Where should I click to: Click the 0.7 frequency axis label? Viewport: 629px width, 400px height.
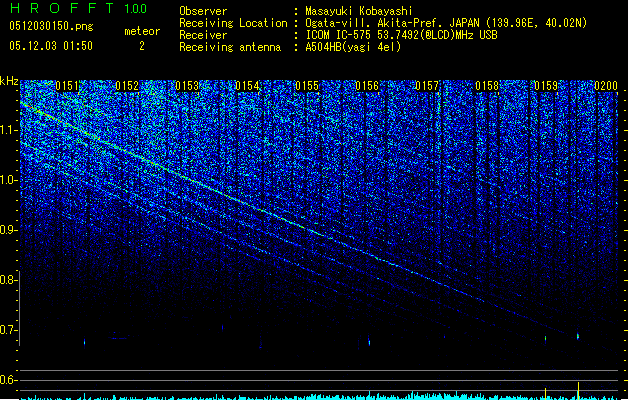point(9,330)
